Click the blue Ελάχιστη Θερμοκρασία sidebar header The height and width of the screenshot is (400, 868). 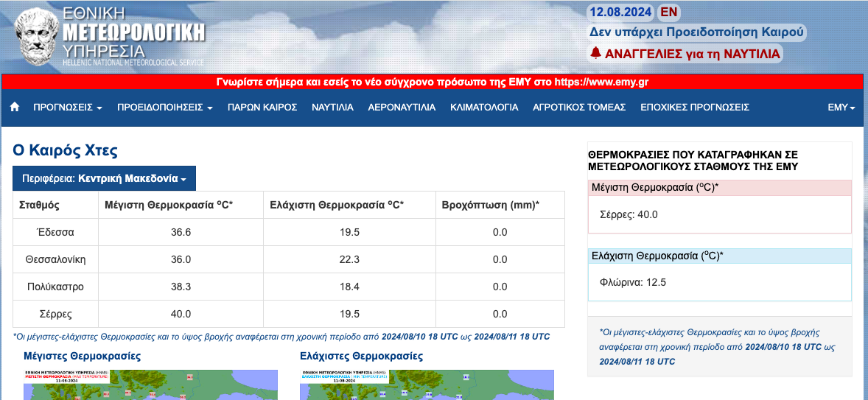tap(720, 256)
